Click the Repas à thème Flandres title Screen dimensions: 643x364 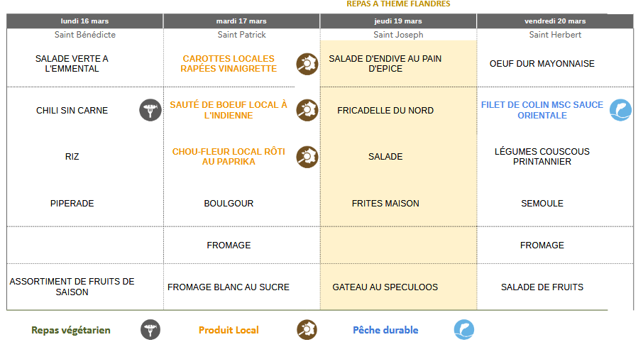398,4
